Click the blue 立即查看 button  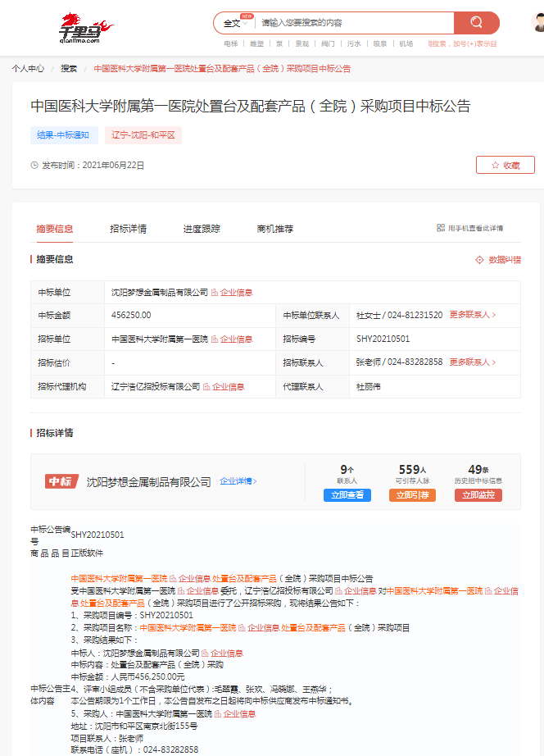coord(347,495)
